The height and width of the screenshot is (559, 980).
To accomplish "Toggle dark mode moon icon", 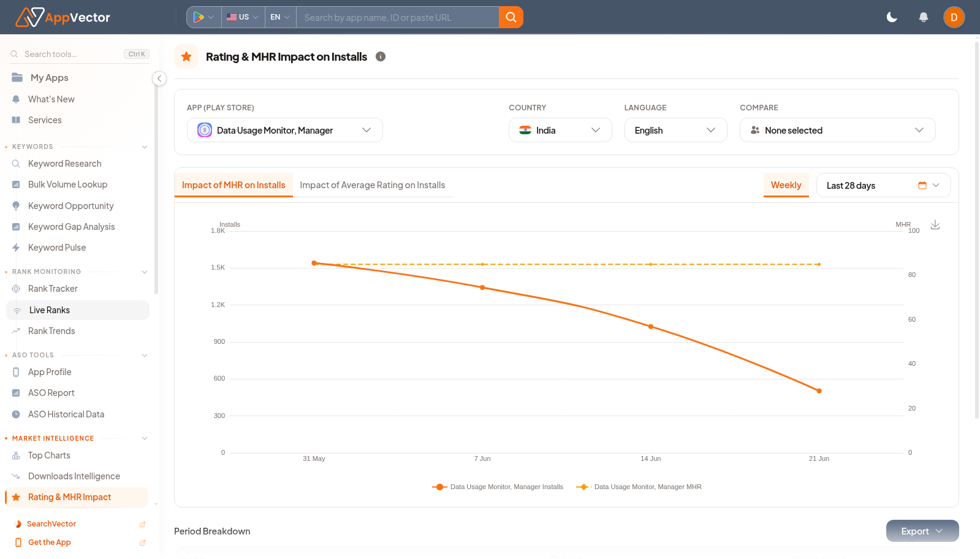I will tap(892, 17).
